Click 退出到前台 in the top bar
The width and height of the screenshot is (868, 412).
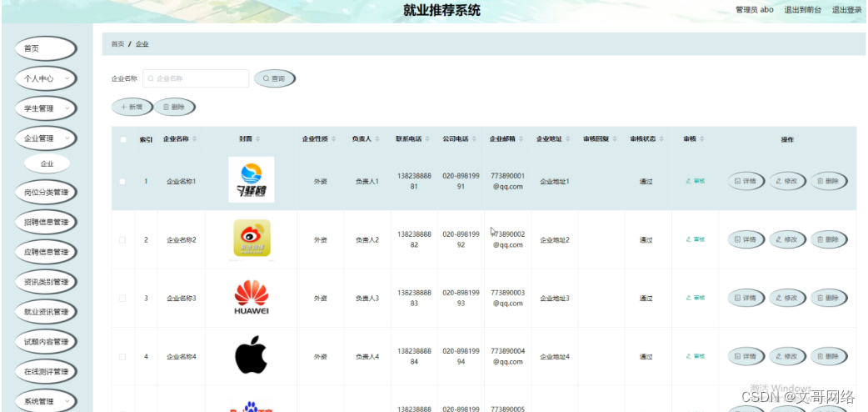tap(803, 10)
